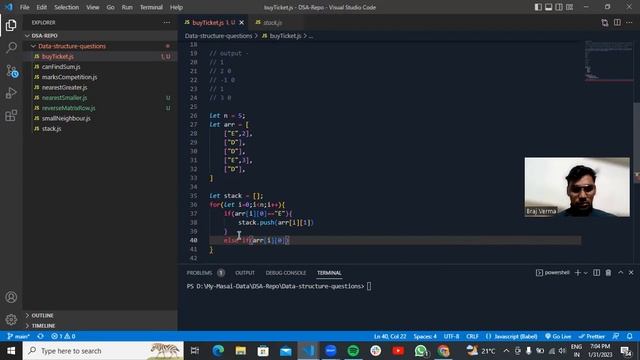This screenshot has width=640, height=360.
Task: Switch to the OUTPUT panel tab
Action: (244, 273)
